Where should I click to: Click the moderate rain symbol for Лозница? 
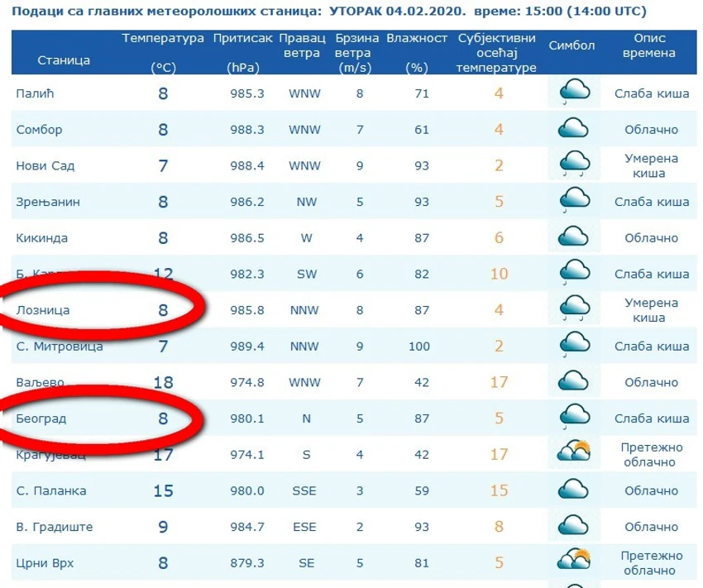coord(574,308)
